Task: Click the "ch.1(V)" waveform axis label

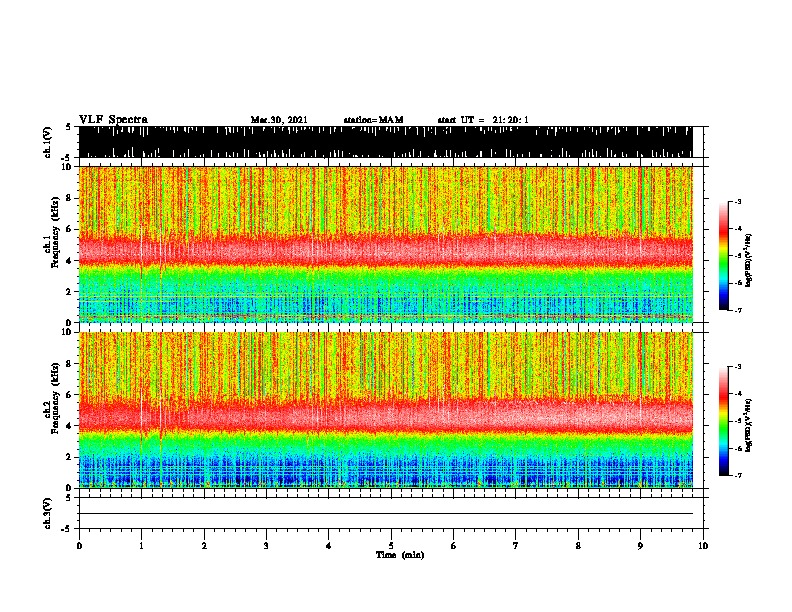Action: tap(48, 142)
